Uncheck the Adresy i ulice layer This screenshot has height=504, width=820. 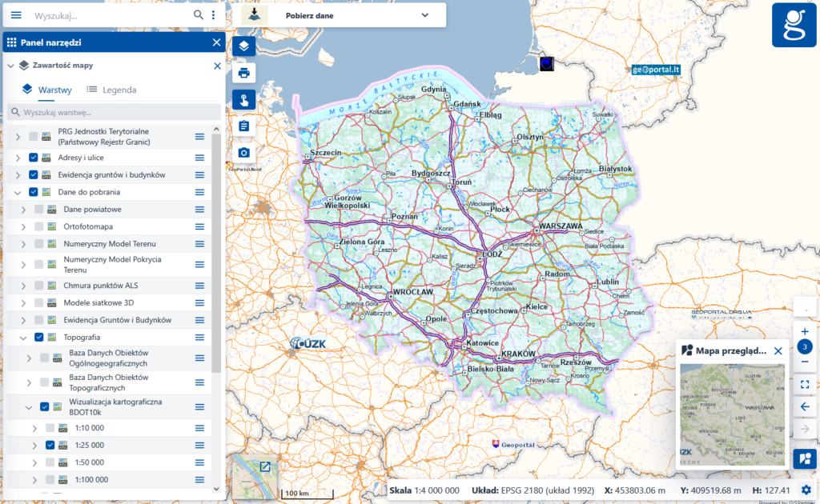coord(34,158)
